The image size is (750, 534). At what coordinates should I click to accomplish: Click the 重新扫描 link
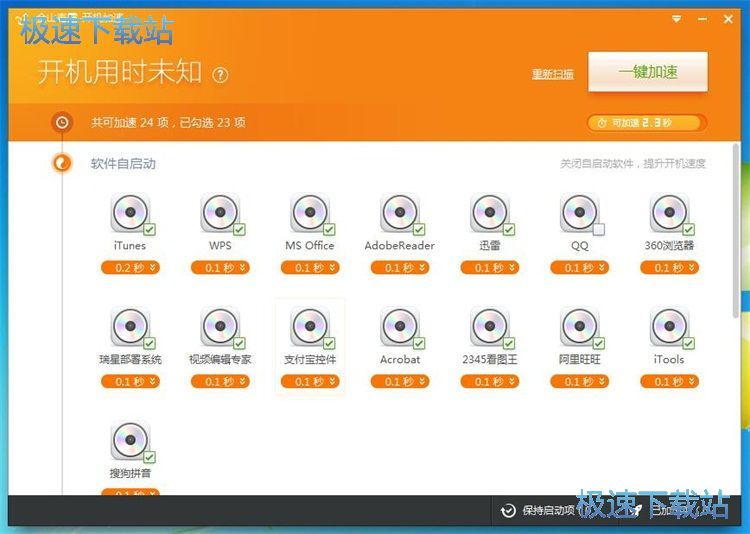tap(553, 74)
